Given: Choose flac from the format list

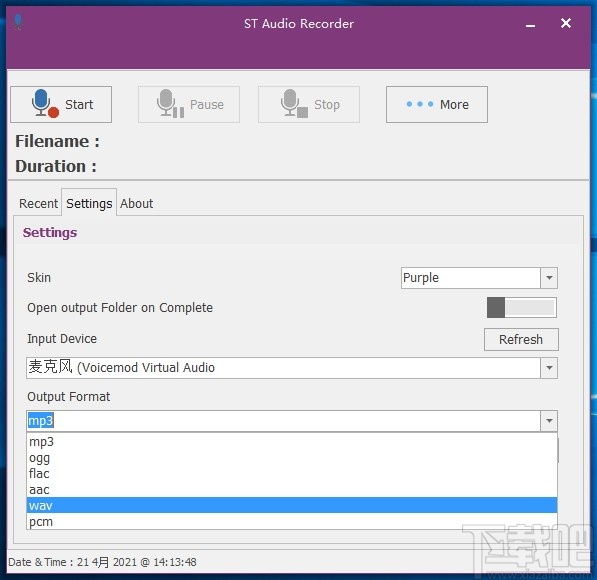Looking at the screenshot, I should (x=292, y=474).
